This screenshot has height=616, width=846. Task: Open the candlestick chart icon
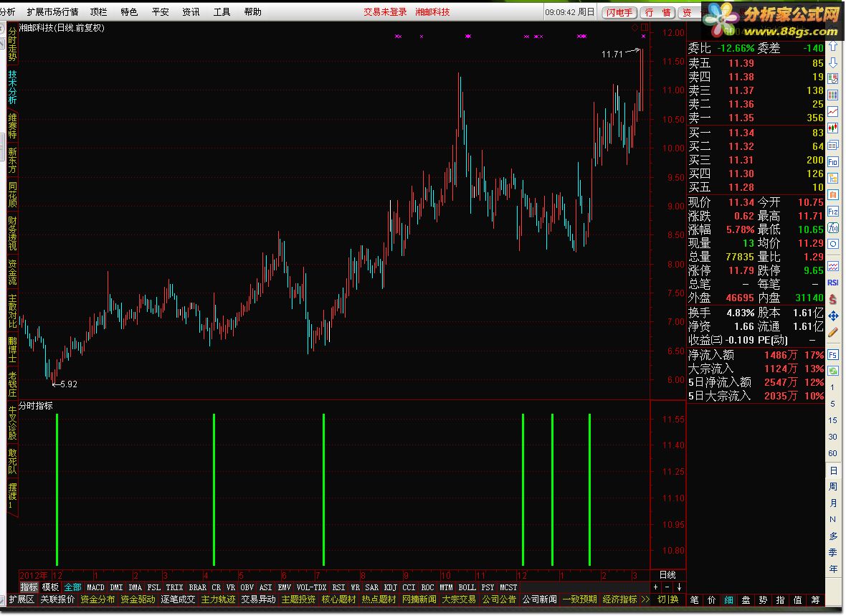833,128
